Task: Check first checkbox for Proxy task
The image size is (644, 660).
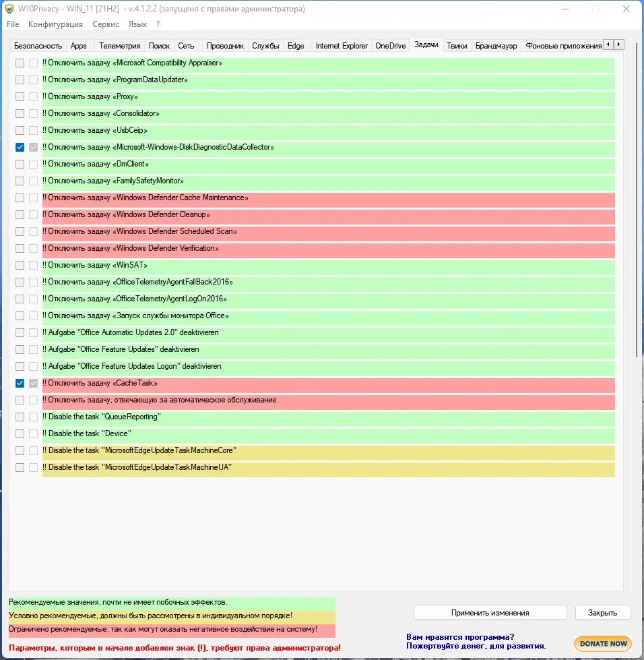Action: point(20,97)
